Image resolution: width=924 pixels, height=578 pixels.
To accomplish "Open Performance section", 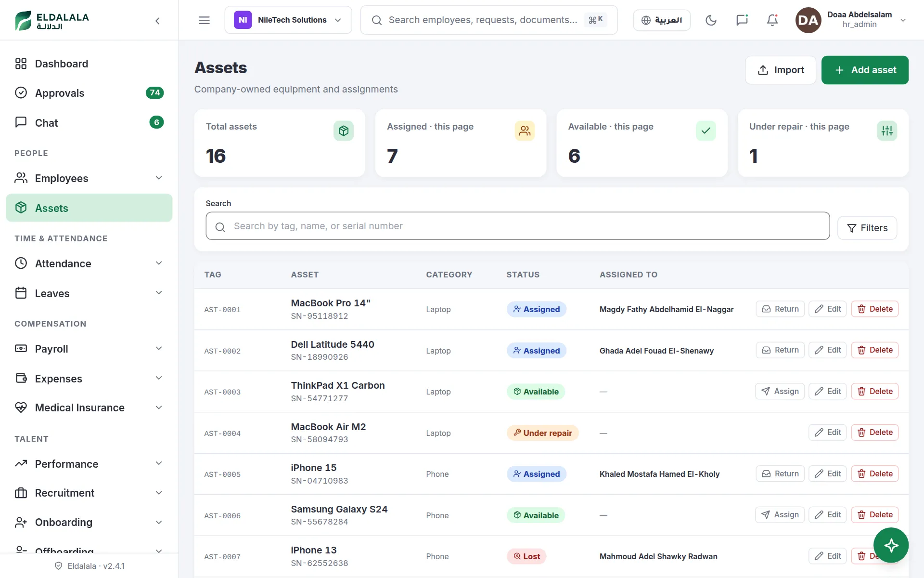I will pos(89,464).
